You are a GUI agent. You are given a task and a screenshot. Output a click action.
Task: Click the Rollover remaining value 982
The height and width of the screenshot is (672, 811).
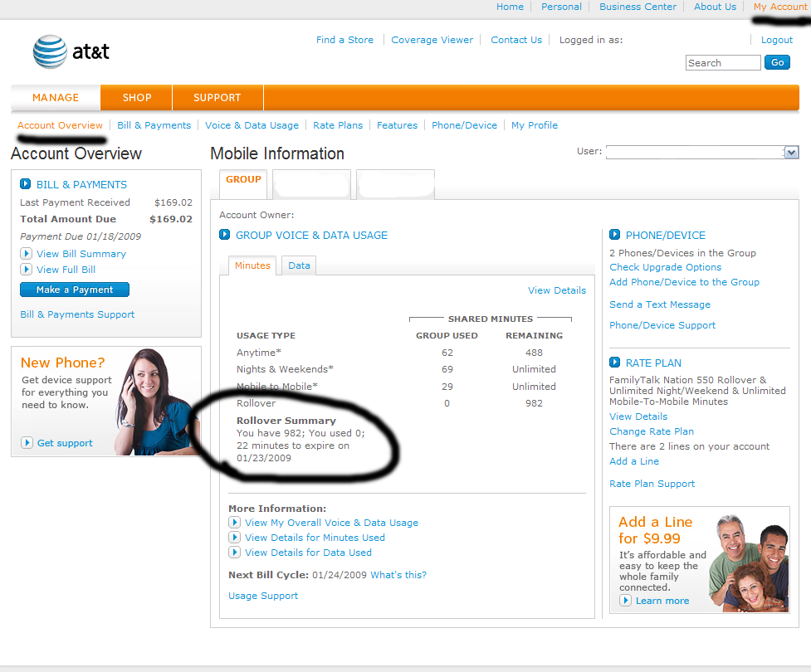(x=534, y=403)
